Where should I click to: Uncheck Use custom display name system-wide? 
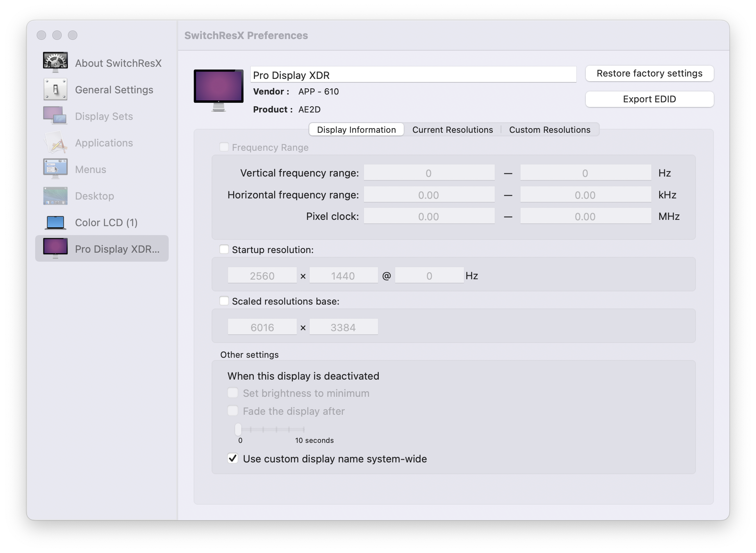coord(233,458)
